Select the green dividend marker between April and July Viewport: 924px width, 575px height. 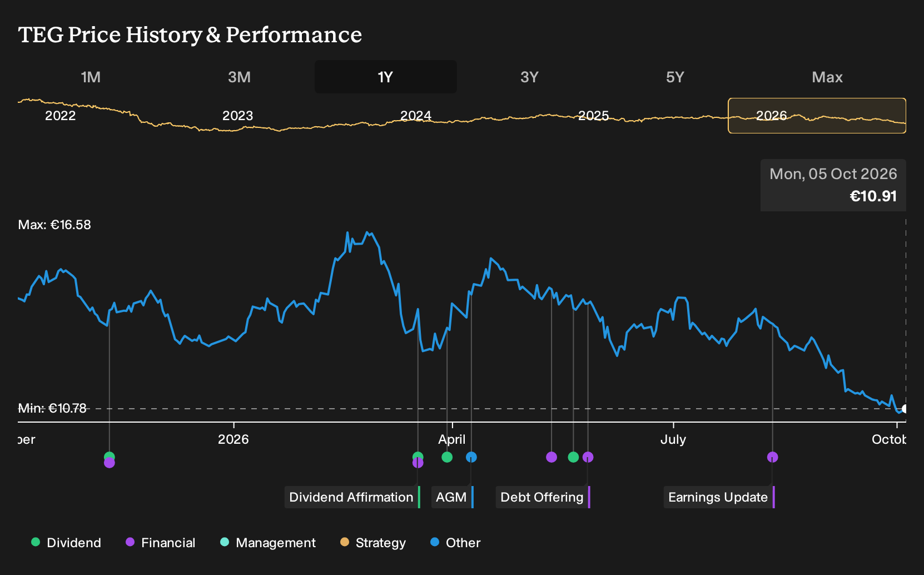coord(573,457)
